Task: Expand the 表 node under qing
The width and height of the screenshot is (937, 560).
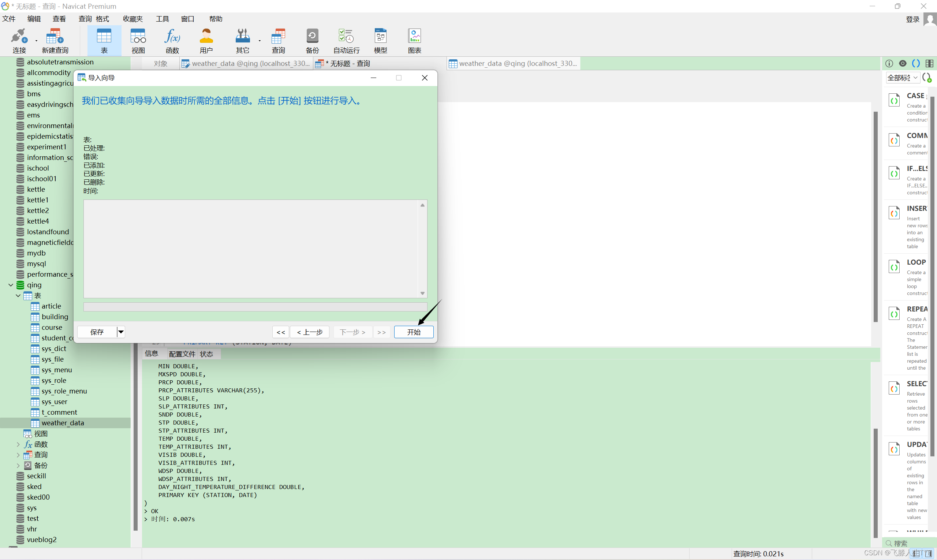Action: coord(19,295)
